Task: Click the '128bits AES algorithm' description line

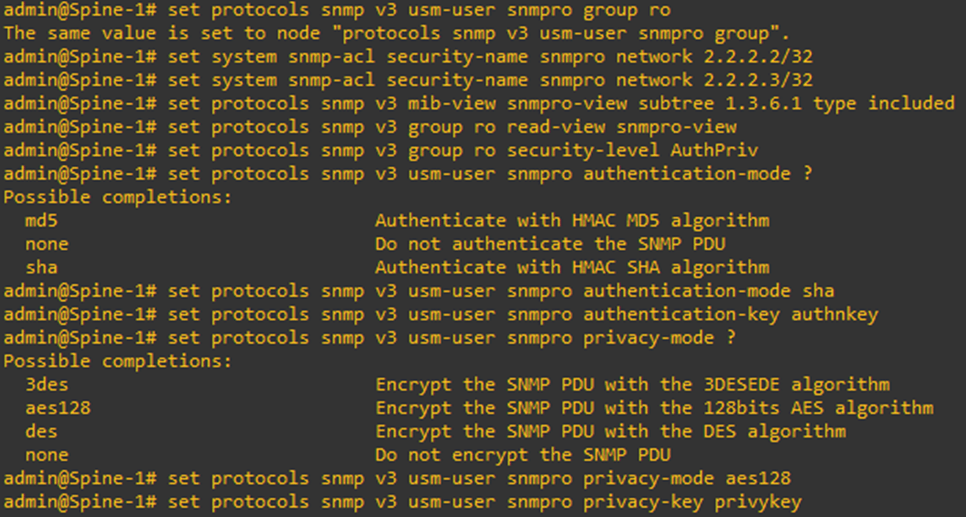Action: [654, 408]
